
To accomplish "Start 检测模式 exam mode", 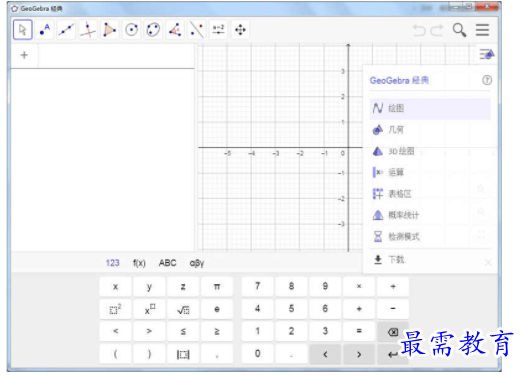I will (430, 237).
